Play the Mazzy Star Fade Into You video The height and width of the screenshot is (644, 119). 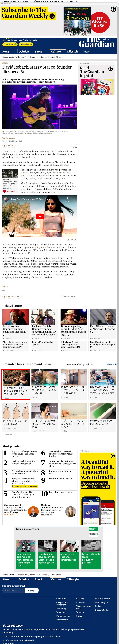pos(40,216)
